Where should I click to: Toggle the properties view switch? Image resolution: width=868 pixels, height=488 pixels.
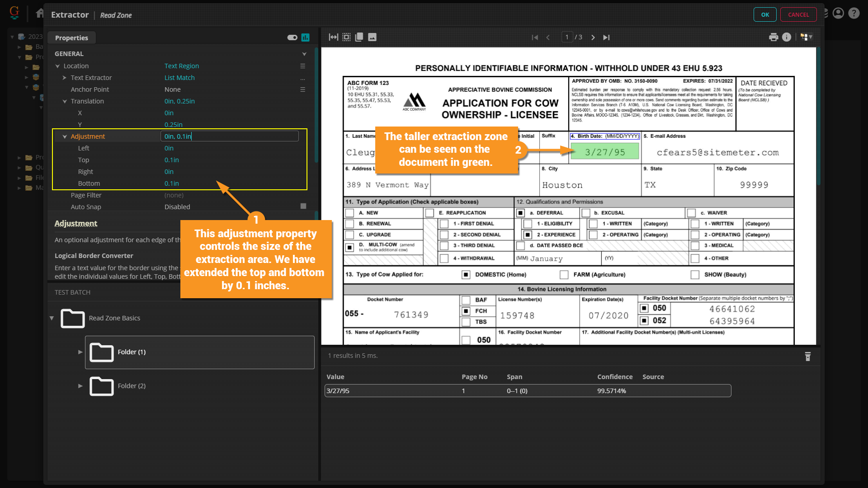292,38
